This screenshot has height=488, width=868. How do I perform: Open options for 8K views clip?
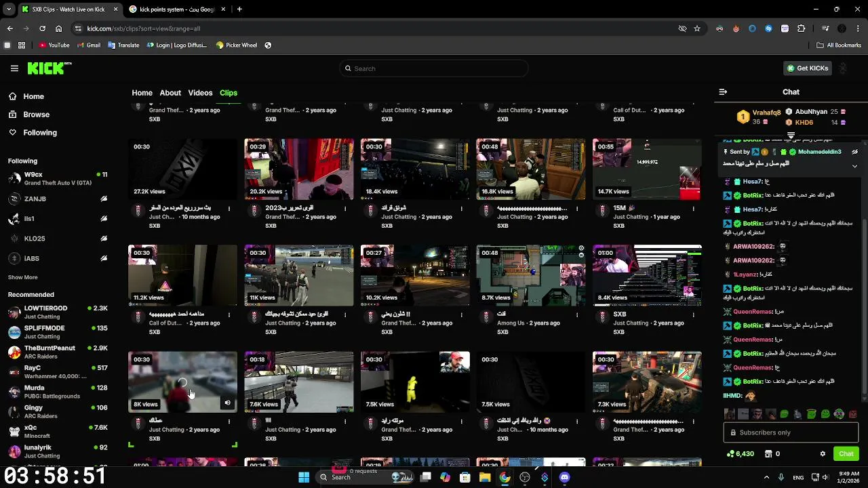coord(229,422)
